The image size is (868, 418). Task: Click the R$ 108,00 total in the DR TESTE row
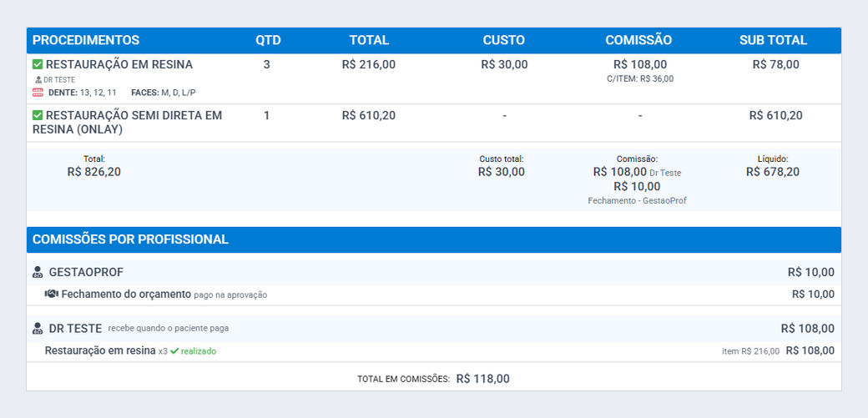(808, 329)
